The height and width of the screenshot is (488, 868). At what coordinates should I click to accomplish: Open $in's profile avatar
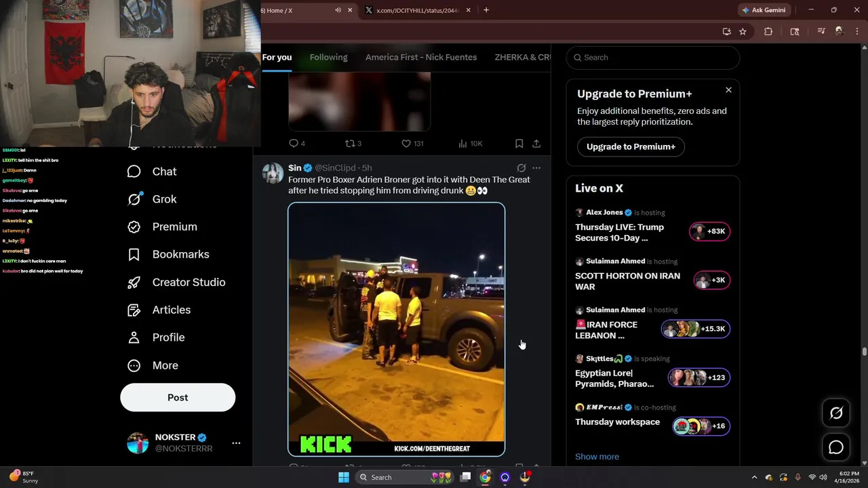273,173
